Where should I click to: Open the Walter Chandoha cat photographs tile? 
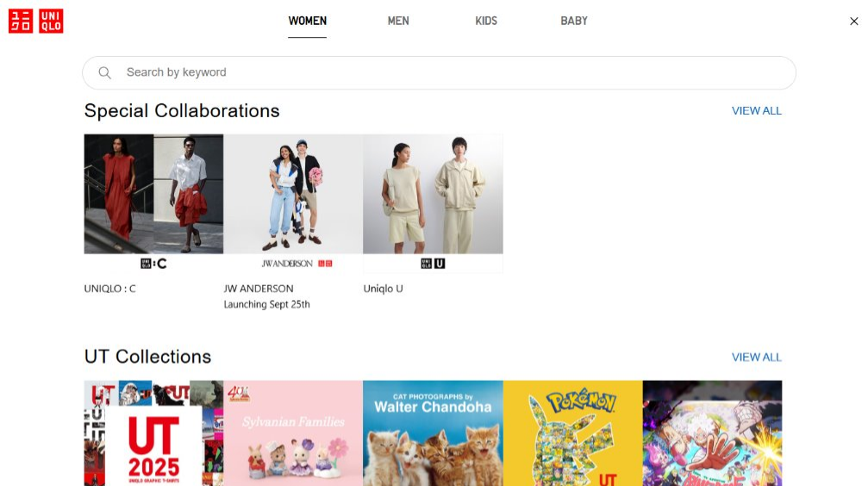(x=433, y=433)
